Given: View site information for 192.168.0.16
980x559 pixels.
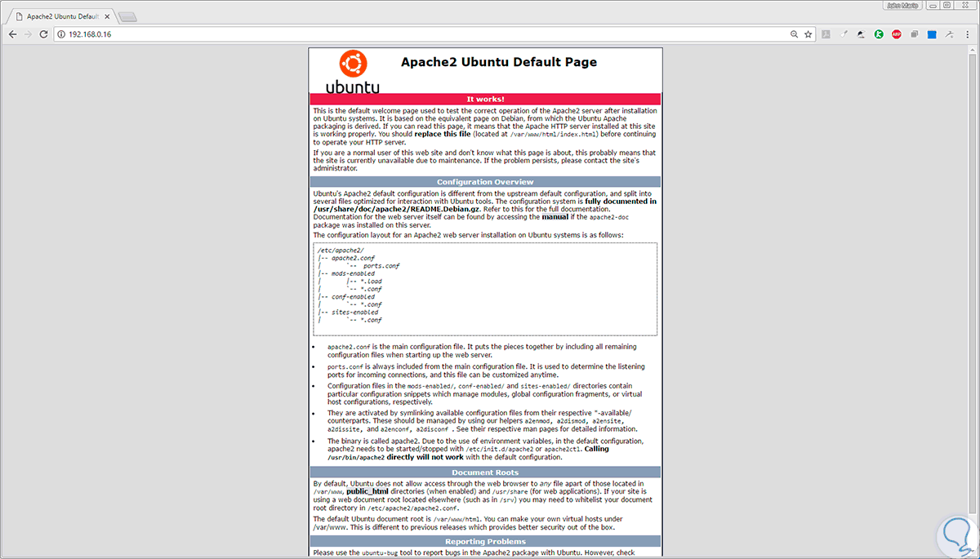Looking at the screenshot, I should pos(61,34).
